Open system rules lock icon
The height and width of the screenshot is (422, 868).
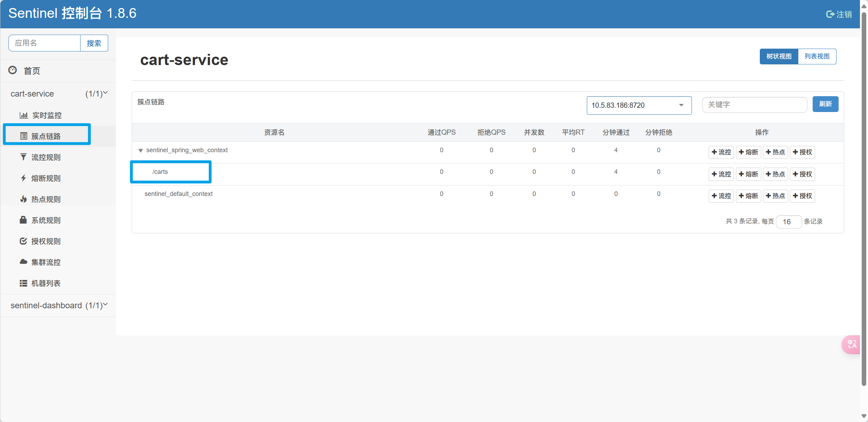23,220
